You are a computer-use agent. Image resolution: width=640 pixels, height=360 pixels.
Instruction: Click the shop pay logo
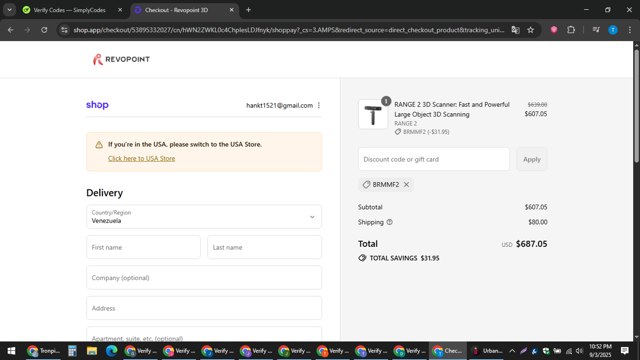(97, 105)
